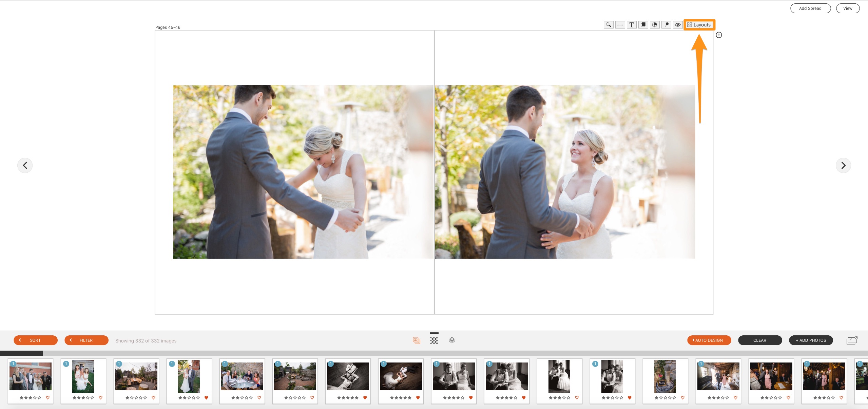The image size is (868, 409).
Task: Go to the previous spread arrow
Action: [25, 165]
